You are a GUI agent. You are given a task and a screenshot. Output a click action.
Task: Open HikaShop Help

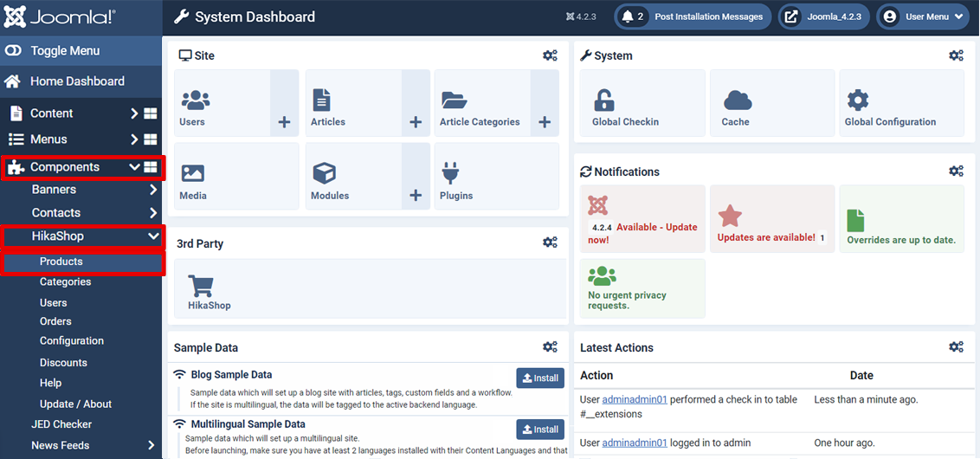click(50, 383)
